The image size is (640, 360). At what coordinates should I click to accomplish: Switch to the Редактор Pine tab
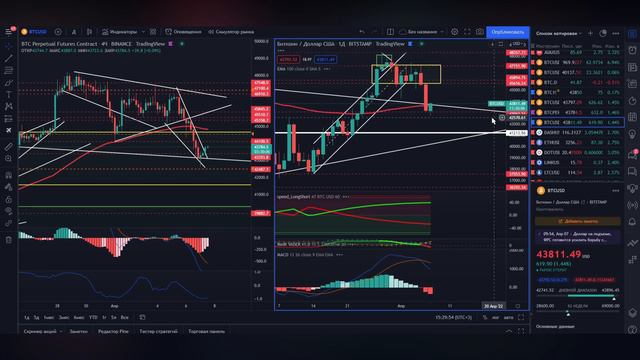(113, 331)
